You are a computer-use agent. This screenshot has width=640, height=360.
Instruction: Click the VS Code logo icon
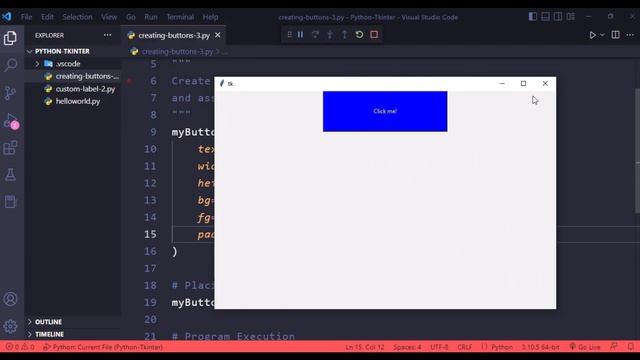click(7, 17)
